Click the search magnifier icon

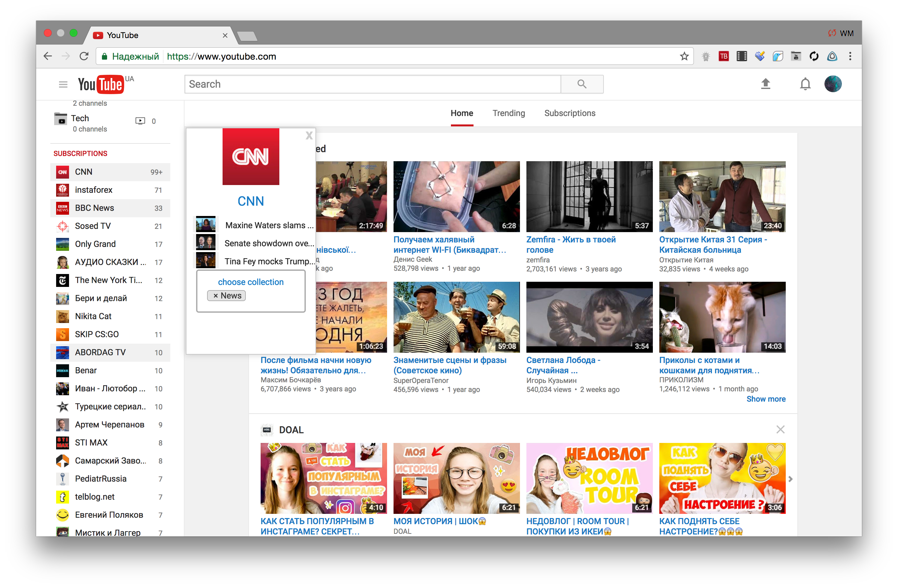pyautogui.click(x=582, y=84)
